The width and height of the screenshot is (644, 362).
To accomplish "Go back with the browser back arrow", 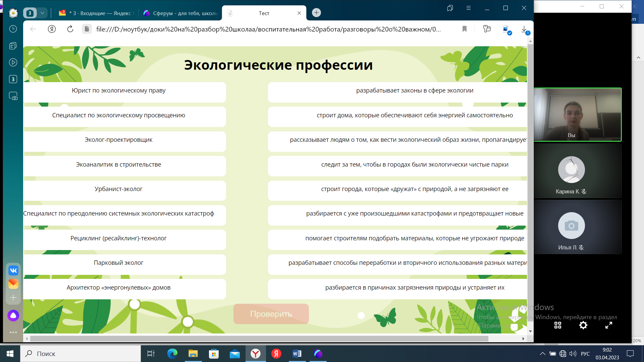I will pyautogui.click(x=33, y=29).
